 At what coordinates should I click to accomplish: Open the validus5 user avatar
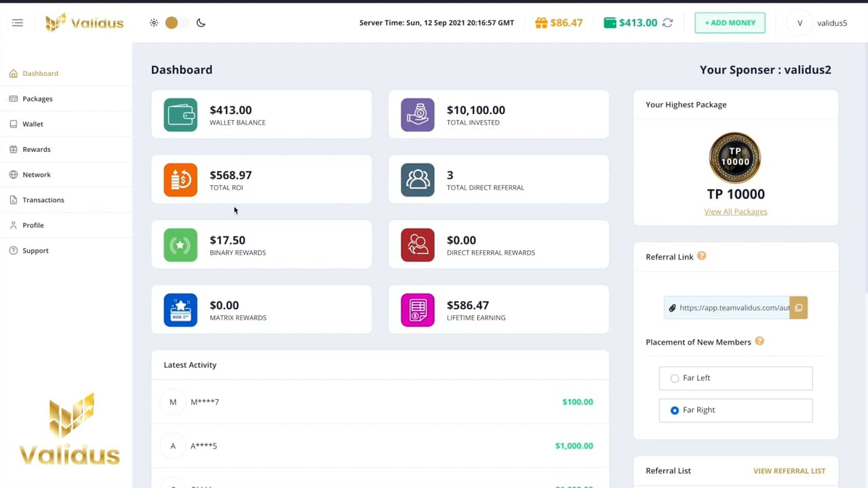[800, 22]
